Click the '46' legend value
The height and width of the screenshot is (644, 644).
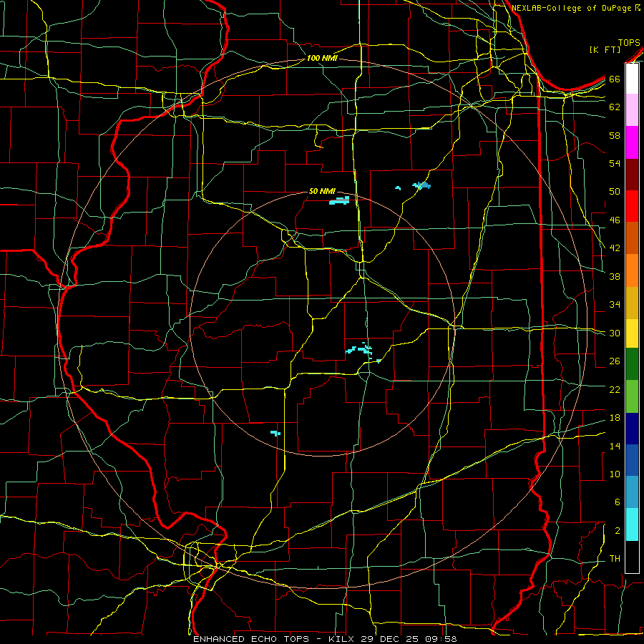click(x=615, y=220)
